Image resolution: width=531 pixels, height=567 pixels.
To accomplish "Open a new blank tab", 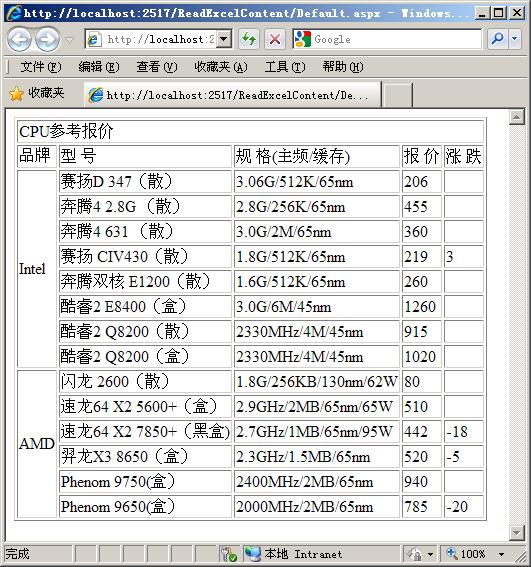I will (x=397, y=95).
